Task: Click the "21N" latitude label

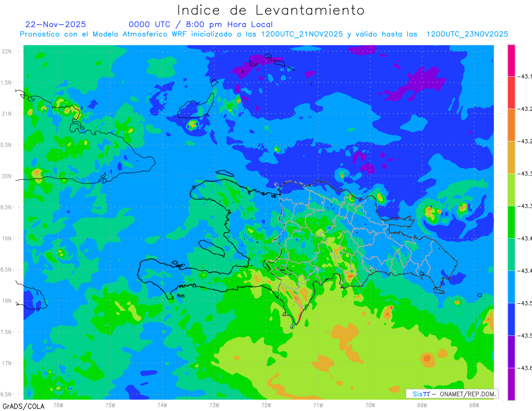Action: 8,114
